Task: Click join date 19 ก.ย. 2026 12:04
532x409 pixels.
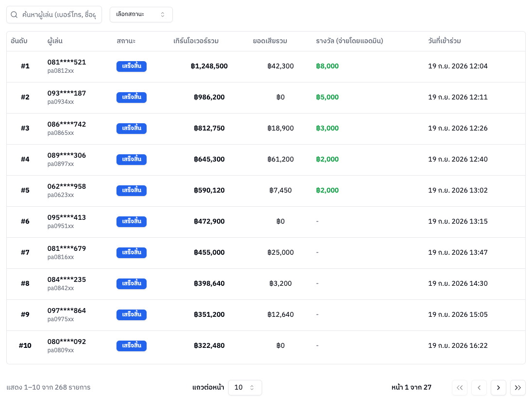Action: 458,66
